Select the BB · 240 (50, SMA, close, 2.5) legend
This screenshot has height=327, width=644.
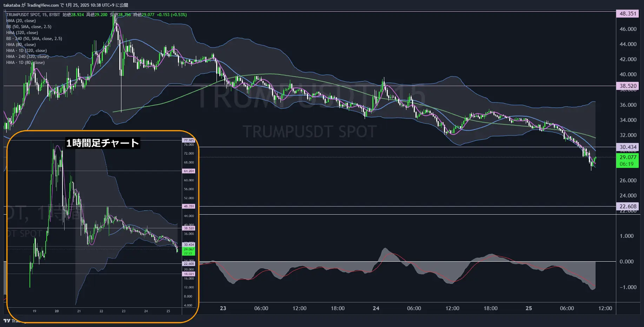click(x=34, y=39)
